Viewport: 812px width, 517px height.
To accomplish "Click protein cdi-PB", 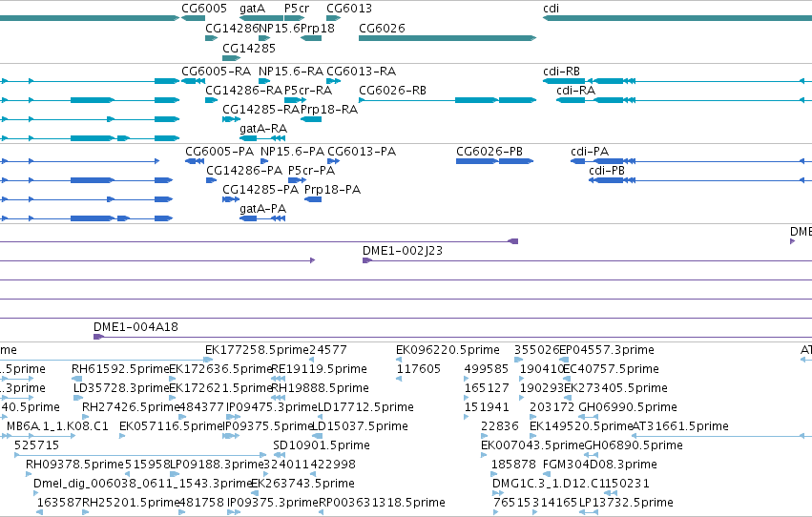I will [607, 170].
